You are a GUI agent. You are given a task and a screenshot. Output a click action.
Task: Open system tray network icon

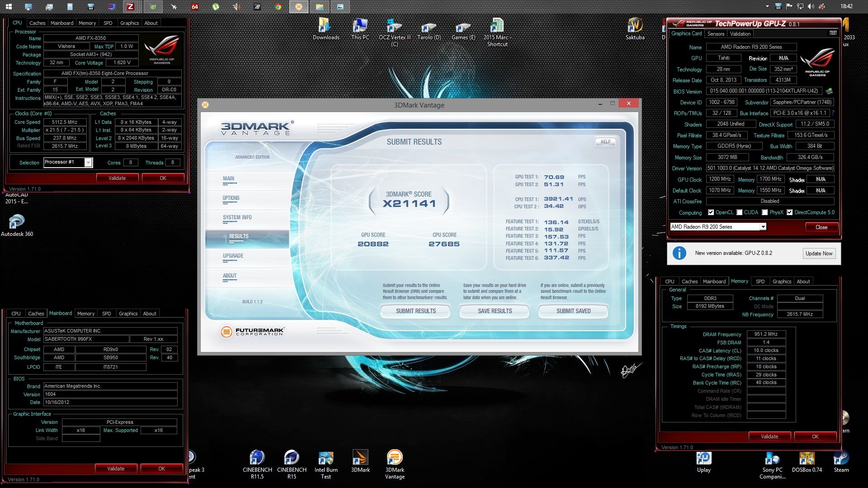click(800, 6)
